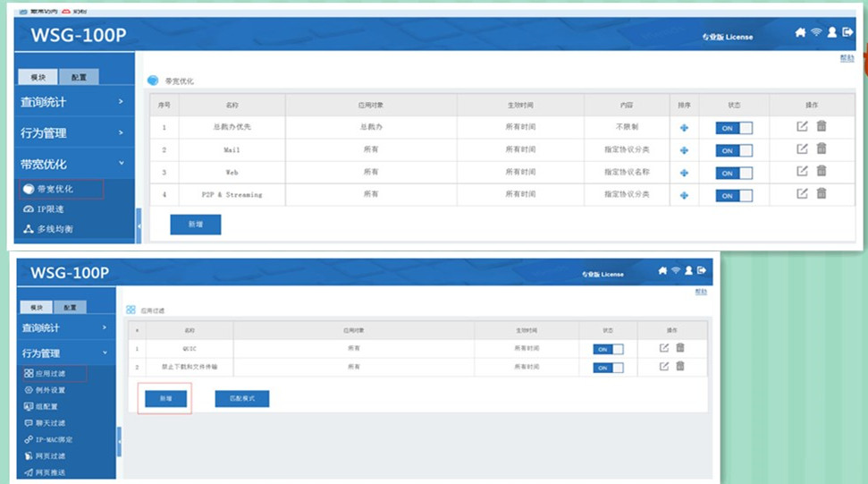The image size is (868, 484).
Task: Delete the P2P & Streaming rule
Action: point(822,193)
